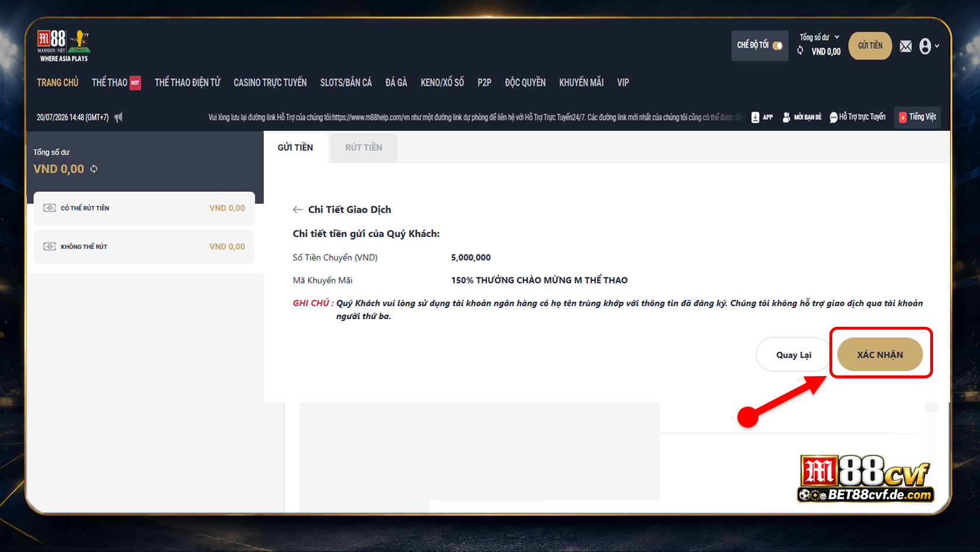980x552 pixels.
Task: Click MỜI BẠN BÈ invite link
Action: pos(802,117)
